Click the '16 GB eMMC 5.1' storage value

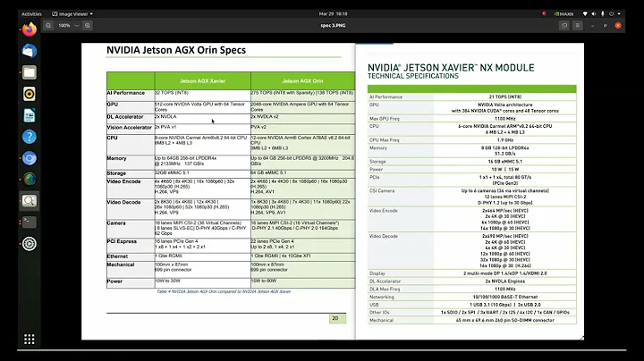coord(505,162)
